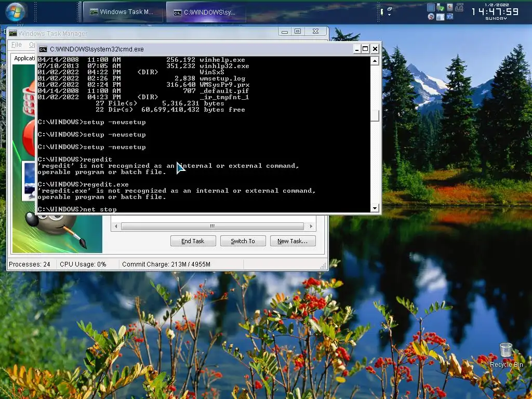This screenshot has height=399, width=532.
Task: Open File menu in Task Manager
Action: (16, 45)
